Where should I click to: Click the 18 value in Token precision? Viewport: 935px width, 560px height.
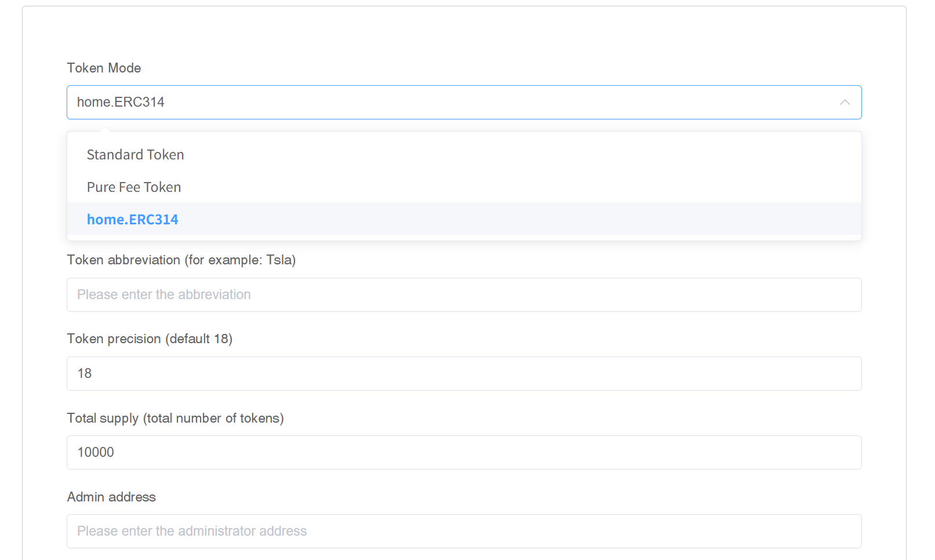click(x=85, y=374)
